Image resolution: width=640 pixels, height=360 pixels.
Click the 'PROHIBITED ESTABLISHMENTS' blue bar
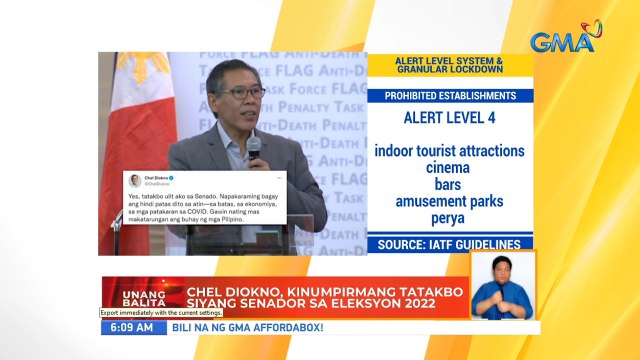pyautogui.click(x=450, y=96)
